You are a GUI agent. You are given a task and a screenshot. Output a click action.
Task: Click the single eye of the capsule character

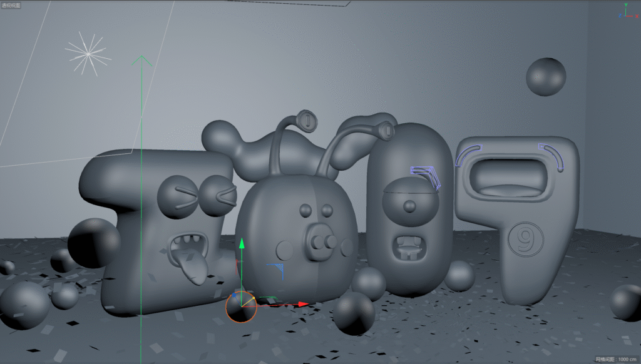click(409, 206)
